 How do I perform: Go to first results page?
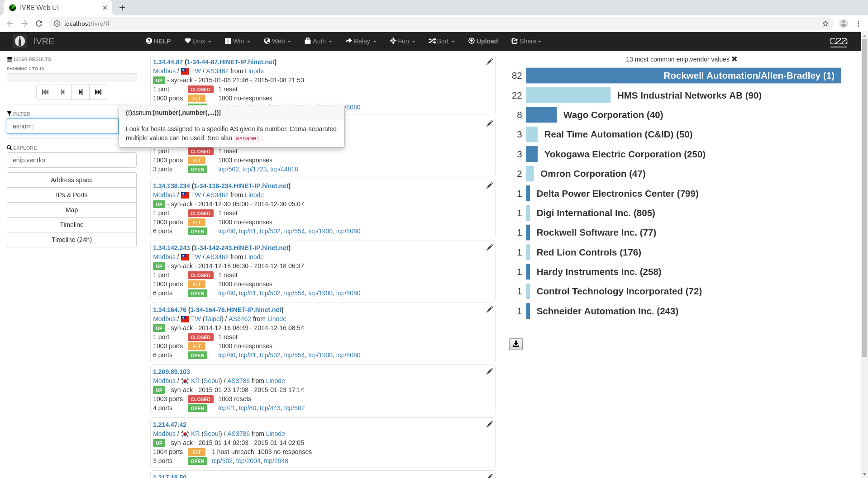coord(45,92)
